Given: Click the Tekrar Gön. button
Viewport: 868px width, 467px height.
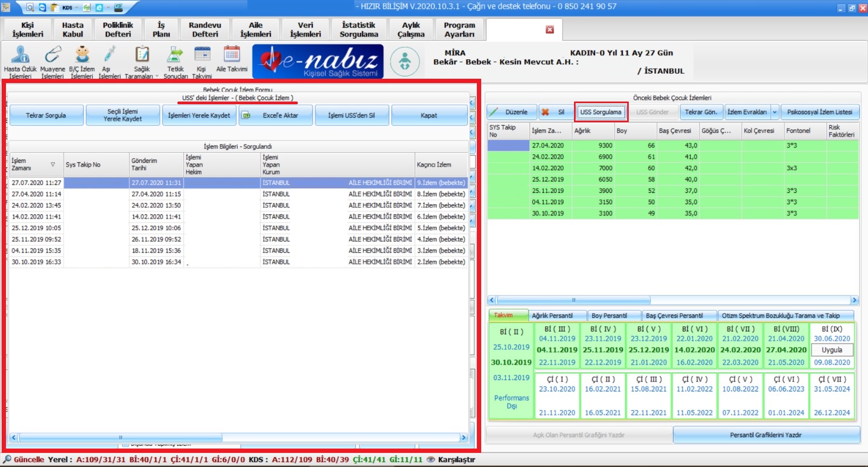Looking at the screenshot, I should 700,112.
